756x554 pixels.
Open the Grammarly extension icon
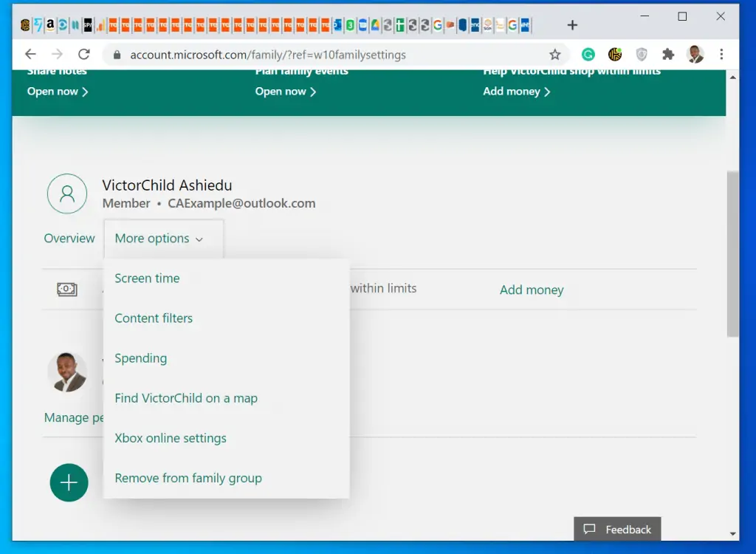(588, 54)
